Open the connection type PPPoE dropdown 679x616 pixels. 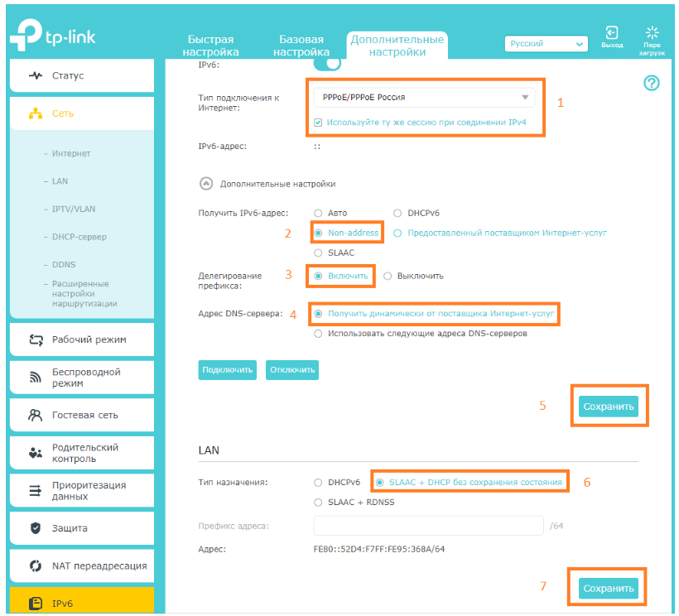424,98
